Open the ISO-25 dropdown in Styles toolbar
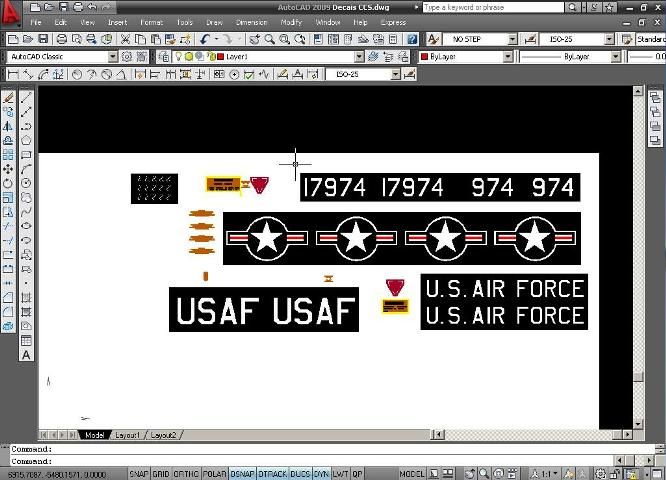The width and height of the screenshot is (666, 480). 610,40
